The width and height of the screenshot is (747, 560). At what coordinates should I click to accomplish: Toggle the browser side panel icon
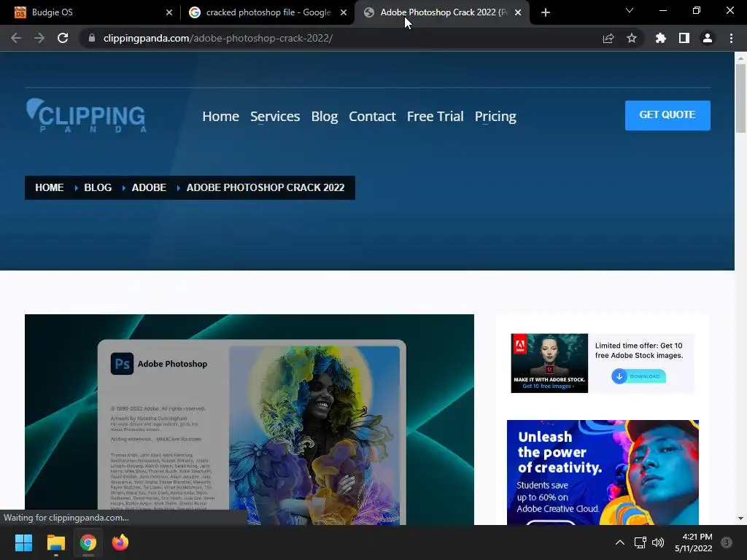point(684,38)
